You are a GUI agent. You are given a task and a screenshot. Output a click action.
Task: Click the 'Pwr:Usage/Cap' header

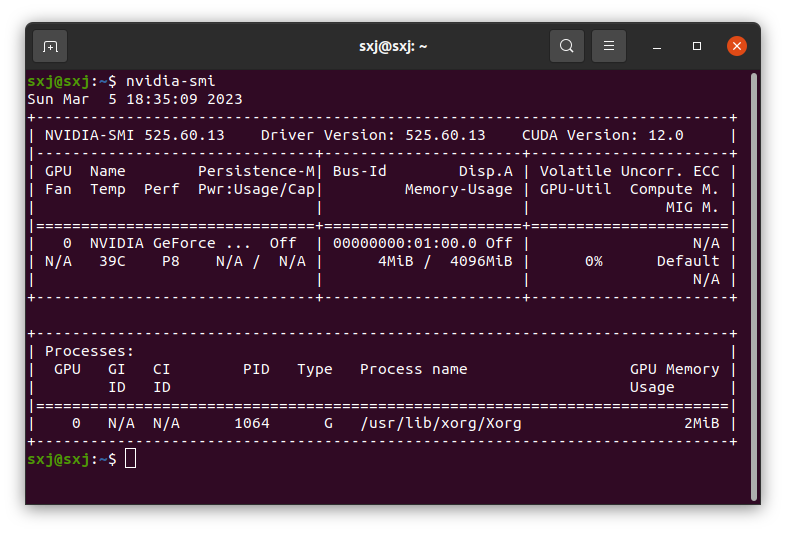[x=256, y=190]
